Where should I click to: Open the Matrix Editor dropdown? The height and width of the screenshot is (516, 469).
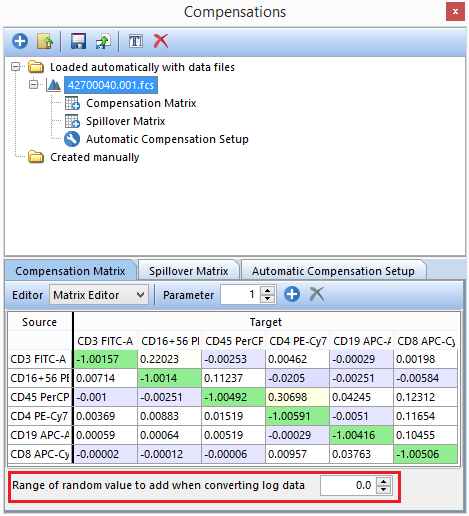coord(99,295)
